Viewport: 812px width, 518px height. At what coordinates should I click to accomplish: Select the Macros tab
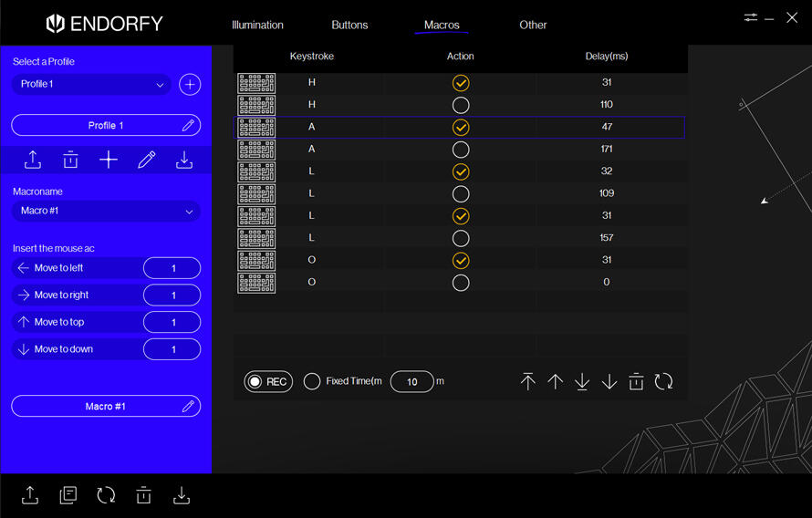pos(442,25)
